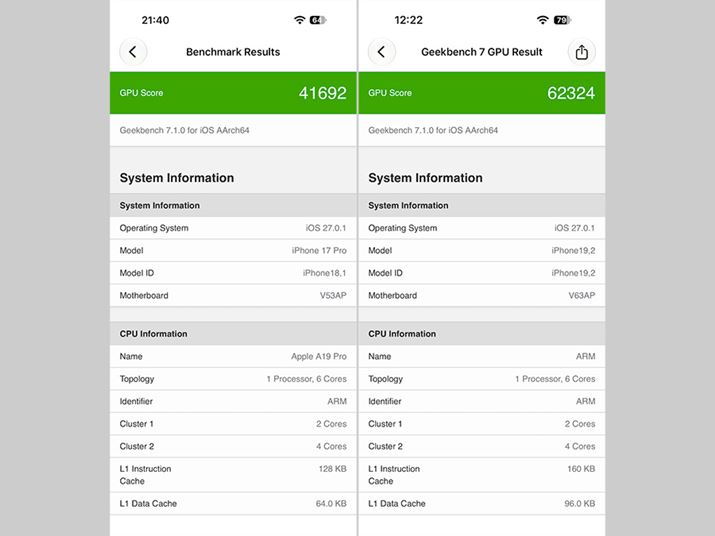Tap battery indicator on the 21:40 screen

coord(318,20)
